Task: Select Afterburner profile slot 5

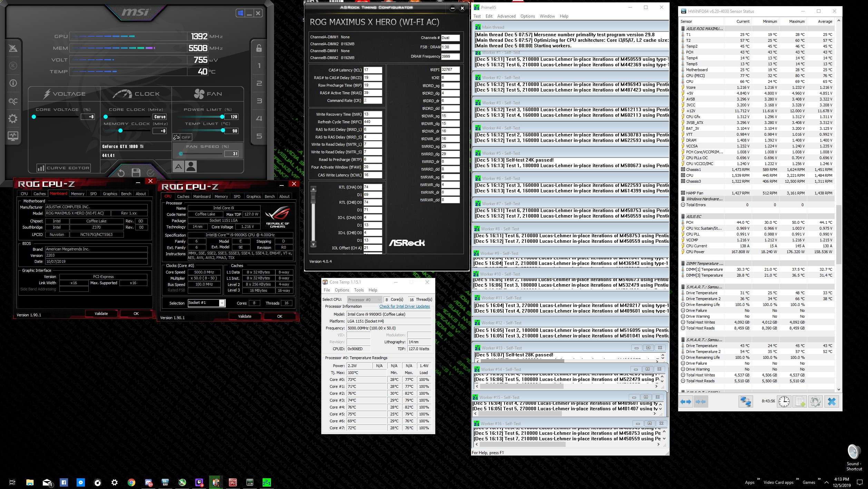Action: coord(259,136)
